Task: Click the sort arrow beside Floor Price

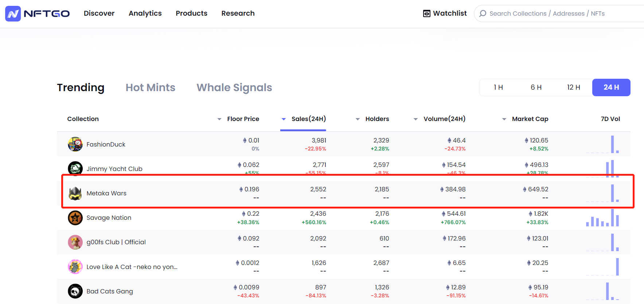Action: (x=219, y=119)
